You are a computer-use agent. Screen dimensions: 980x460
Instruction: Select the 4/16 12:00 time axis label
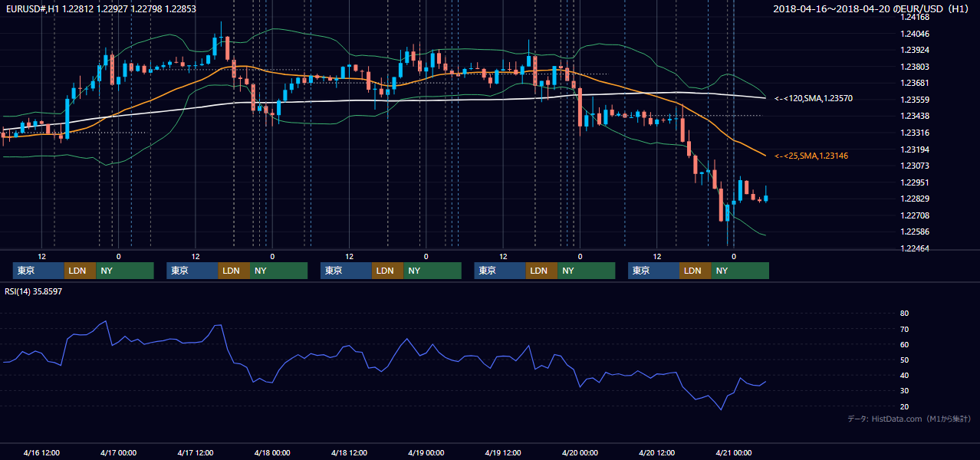click(x=42, y=452)
